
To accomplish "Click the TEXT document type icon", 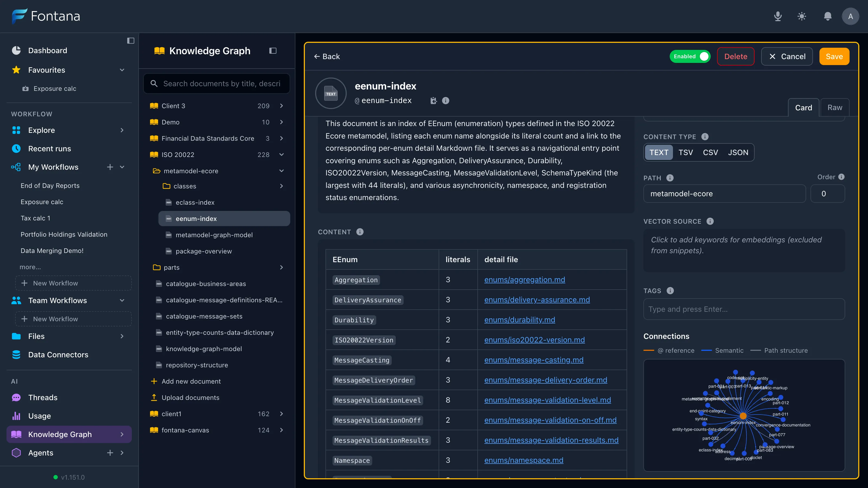I will point(331,93).
